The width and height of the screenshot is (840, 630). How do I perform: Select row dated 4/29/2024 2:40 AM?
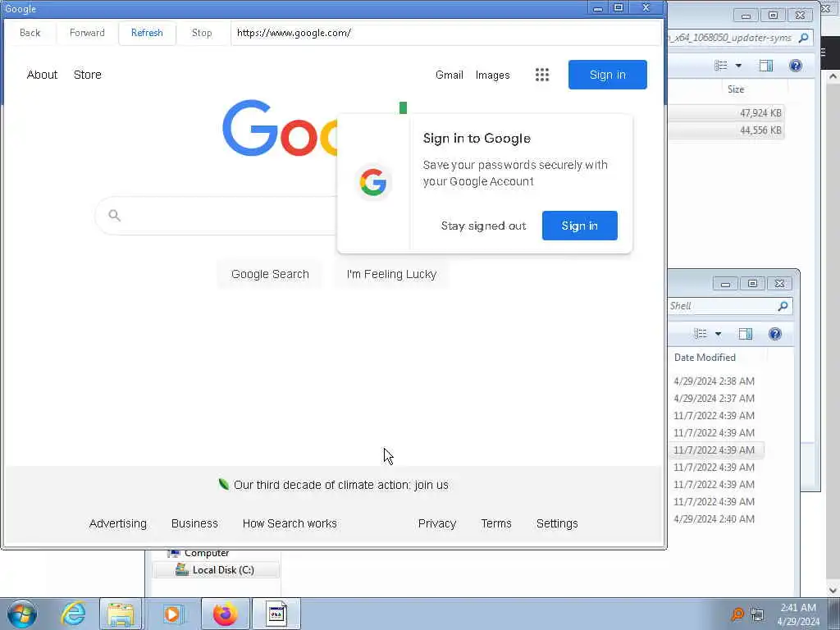pyautogui.click(x=714, y=518)
